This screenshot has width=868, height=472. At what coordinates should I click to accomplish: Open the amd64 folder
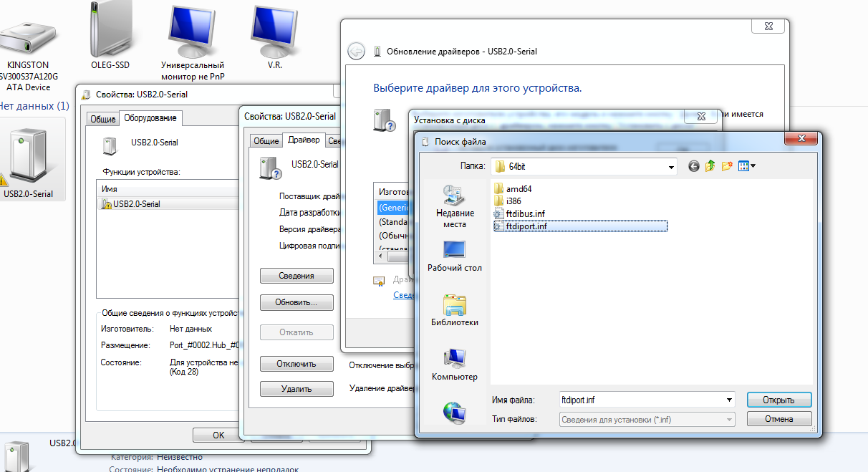click(513, 188)
